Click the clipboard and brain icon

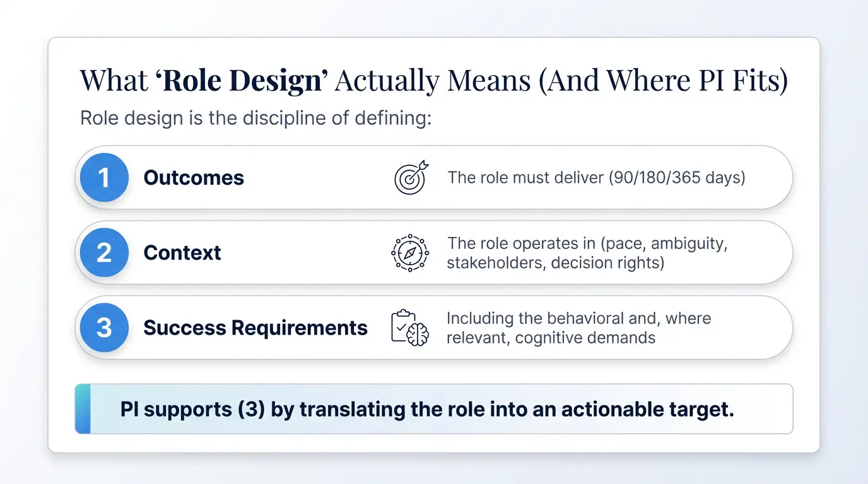pyautogui.click(x=410, y=328)
